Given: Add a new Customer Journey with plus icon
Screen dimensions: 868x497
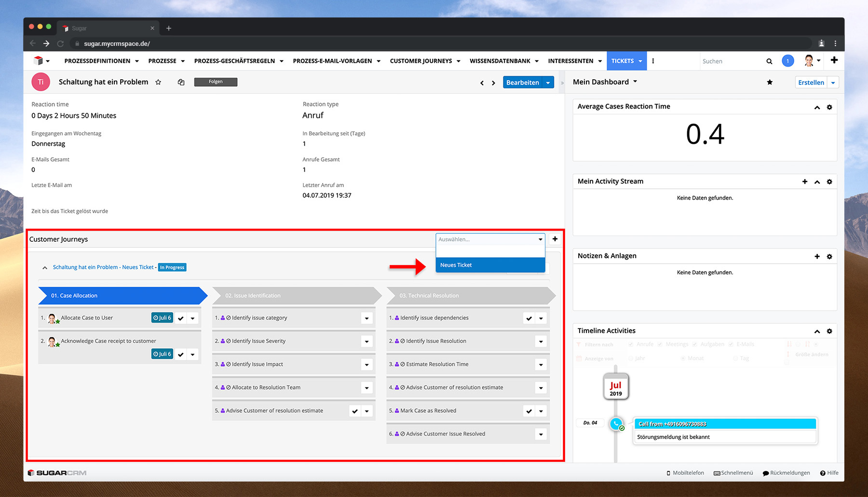Looking at the screenshot, I should coord(555,239).
